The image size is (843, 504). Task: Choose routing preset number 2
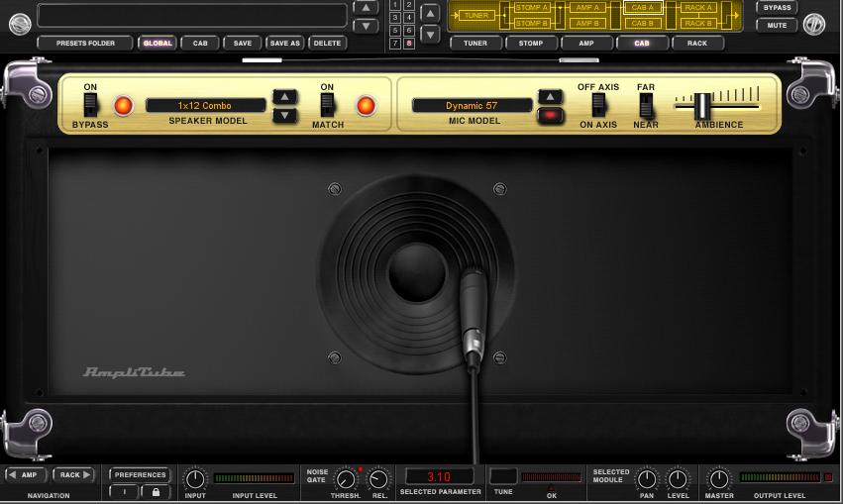coord(408,5)
